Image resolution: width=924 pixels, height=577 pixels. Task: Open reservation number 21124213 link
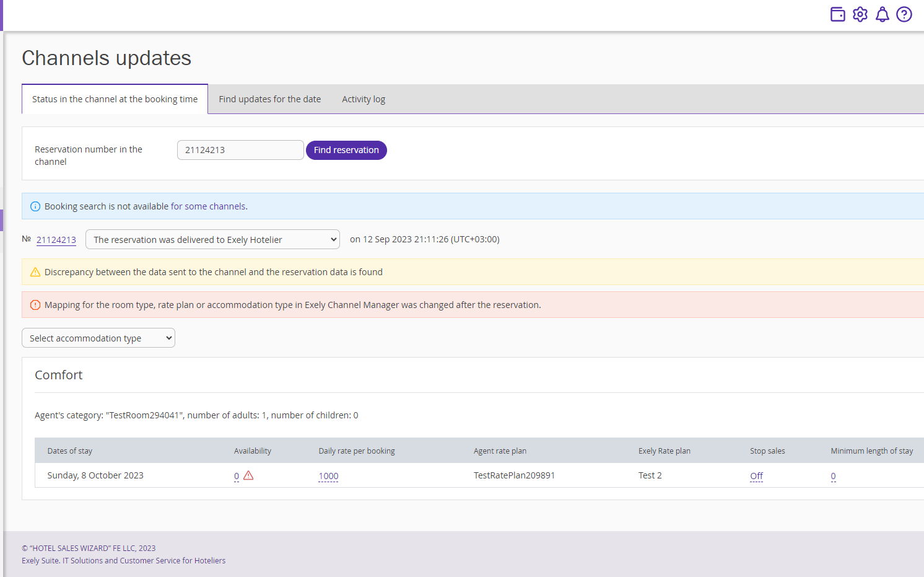point(56,240)
